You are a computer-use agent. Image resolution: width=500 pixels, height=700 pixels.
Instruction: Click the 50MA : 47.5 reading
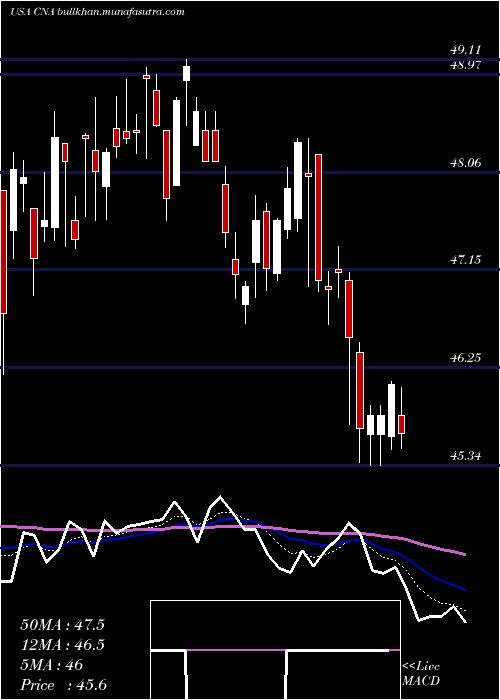[62, 625]
